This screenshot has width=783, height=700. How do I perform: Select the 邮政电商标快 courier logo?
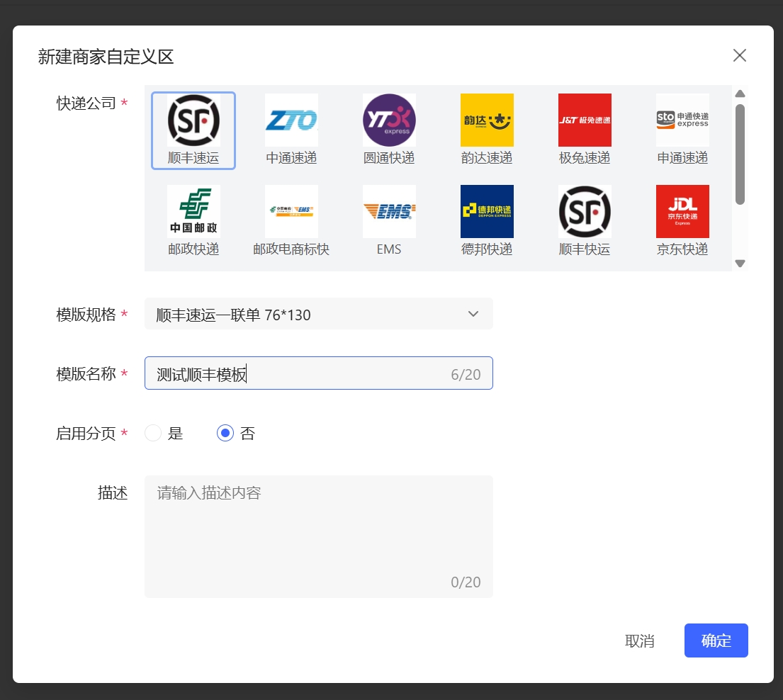click(x=291, y=212)
